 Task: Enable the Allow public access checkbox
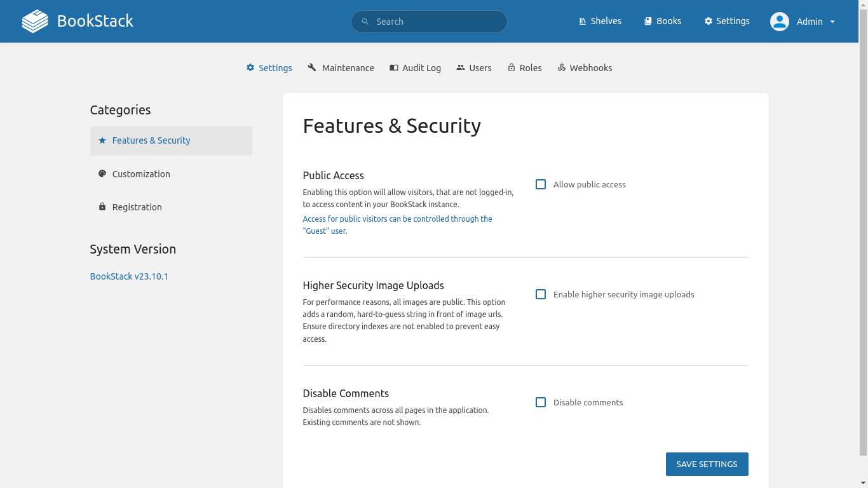pyautogui.click(x=541, y=184)
